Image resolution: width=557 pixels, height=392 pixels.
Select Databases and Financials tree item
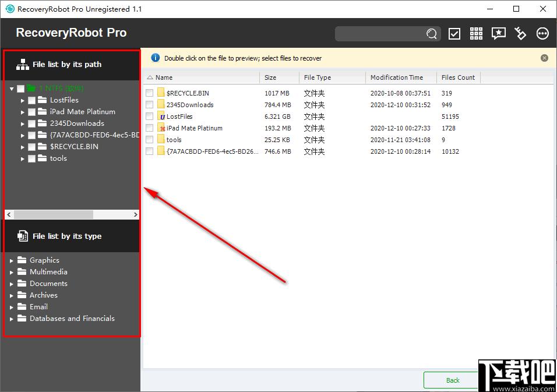(x=72, y=319)
